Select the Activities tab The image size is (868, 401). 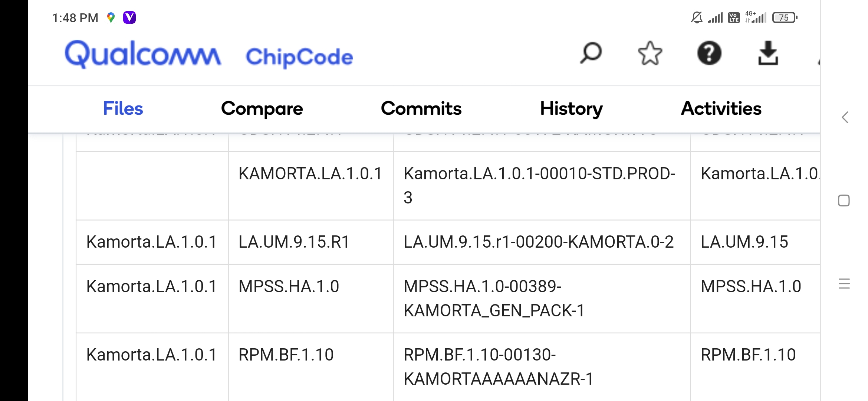click(x=721, y=108)
